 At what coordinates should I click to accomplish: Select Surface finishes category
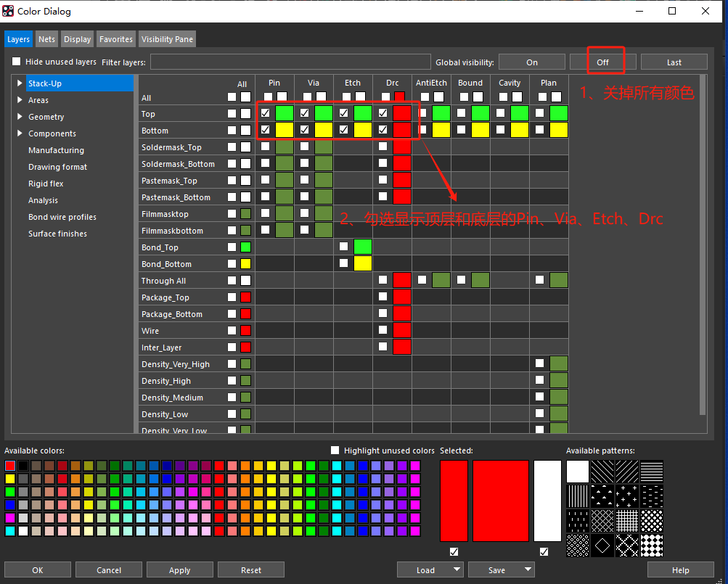tap(57, 234)
